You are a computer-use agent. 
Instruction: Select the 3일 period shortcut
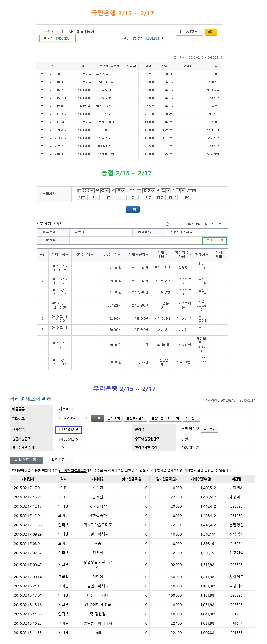[x=109, y=198]
